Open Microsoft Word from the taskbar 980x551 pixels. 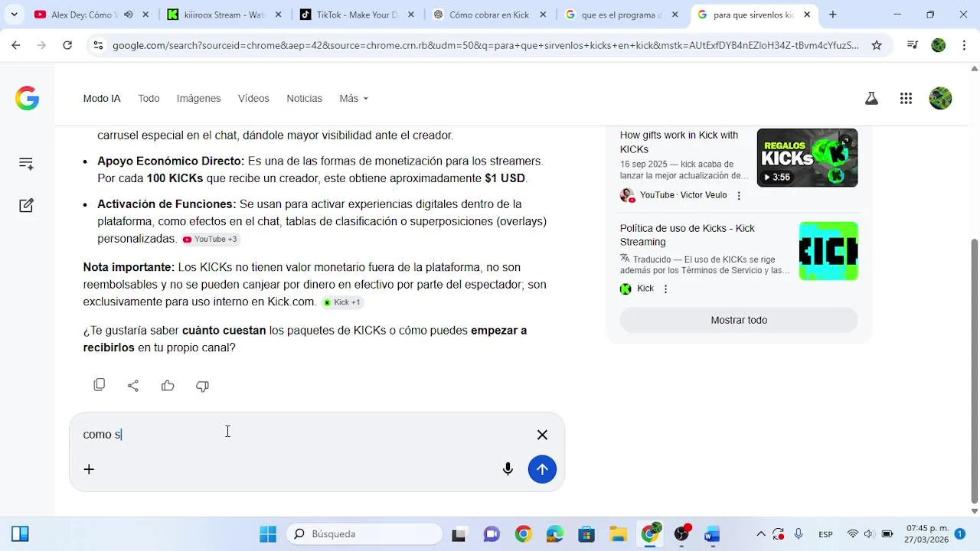(x=712, y=534)
